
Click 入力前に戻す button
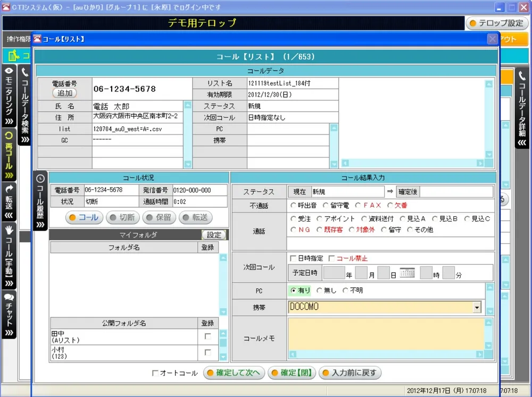click(350, 373)
